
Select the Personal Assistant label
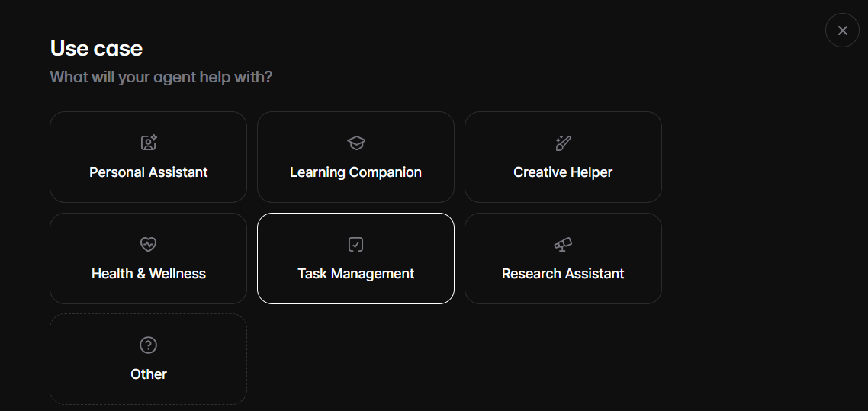point(149,172)
